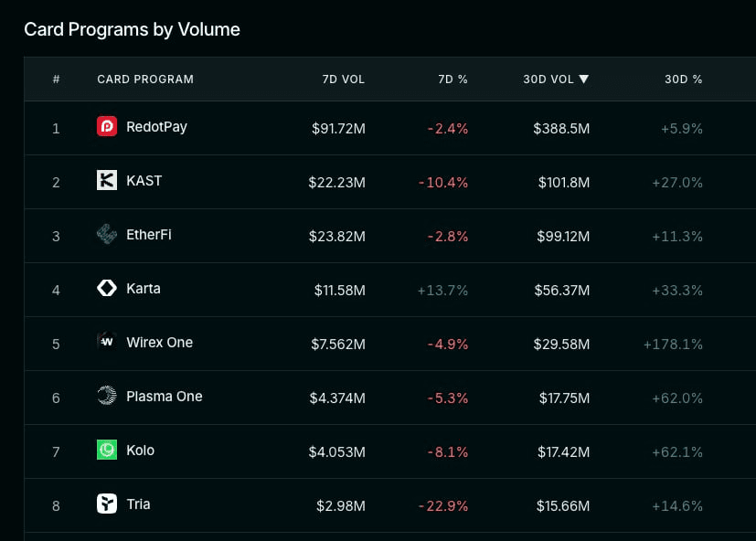Click Kolo 30D change +62.1%

tap(677, 452)
